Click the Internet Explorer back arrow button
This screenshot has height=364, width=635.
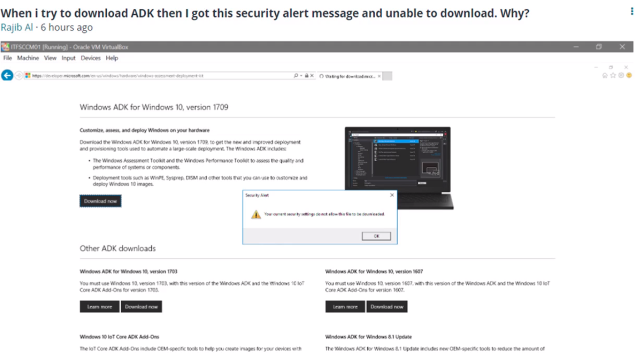click(7, 76)
